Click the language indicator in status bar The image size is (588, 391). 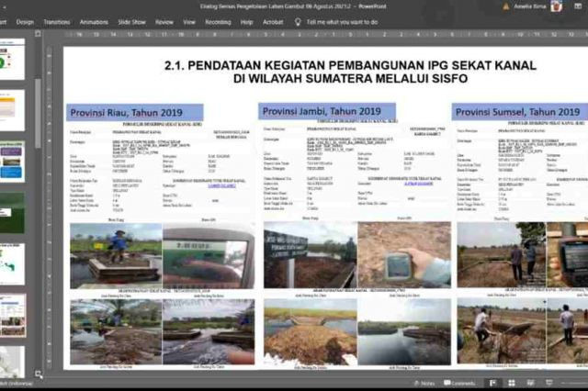17,384
